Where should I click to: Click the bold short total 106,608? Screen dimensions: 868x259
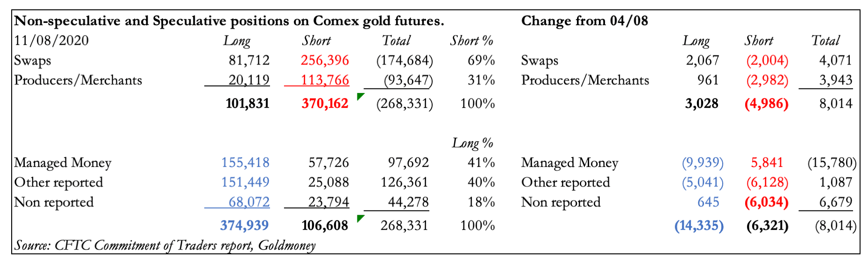[325, 225]
